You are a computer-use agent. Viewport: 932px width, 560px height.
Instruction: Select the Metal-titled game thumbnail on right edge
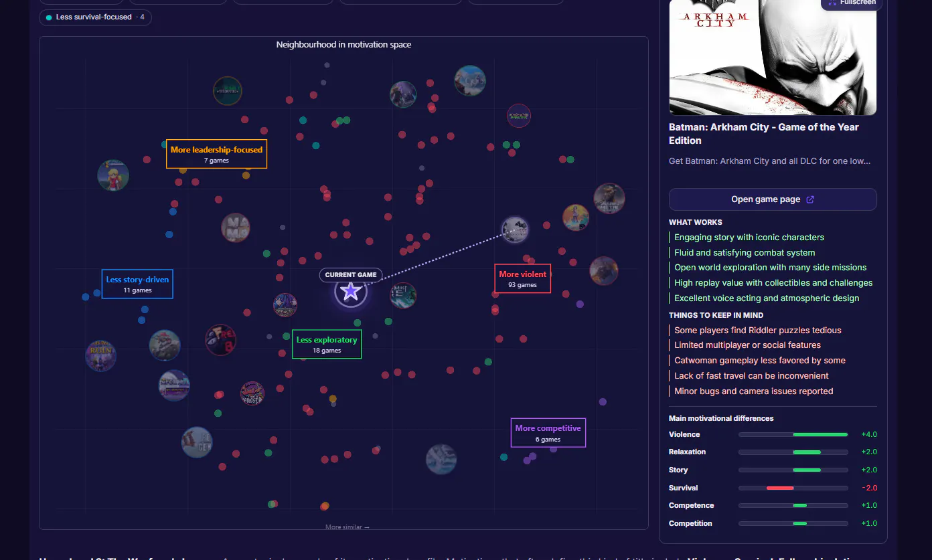pyautogui.click(x=609, y=199)
